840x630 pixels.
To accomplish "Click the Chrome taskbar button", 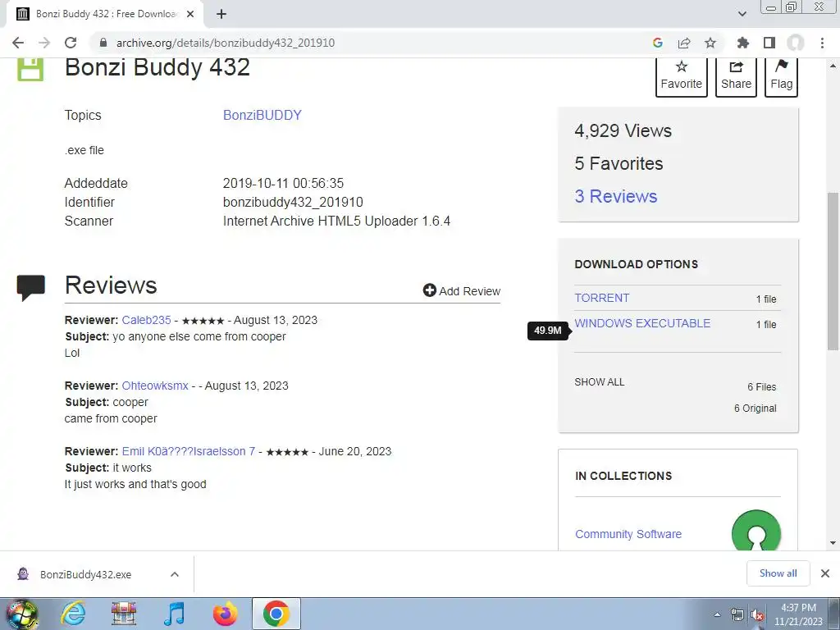I will pos(276,614).
